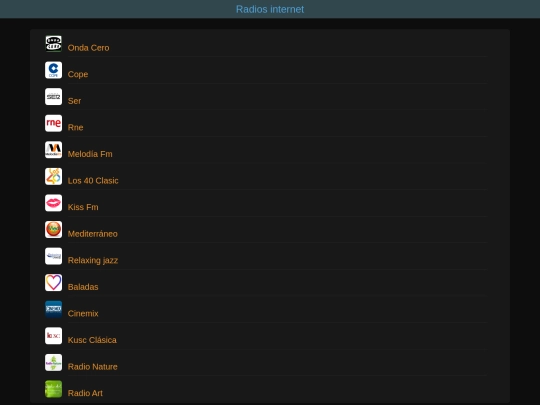Viewport: 540px width, 405px height.
Task: Click the Kiss Fm lips icon
Action: 53,203
